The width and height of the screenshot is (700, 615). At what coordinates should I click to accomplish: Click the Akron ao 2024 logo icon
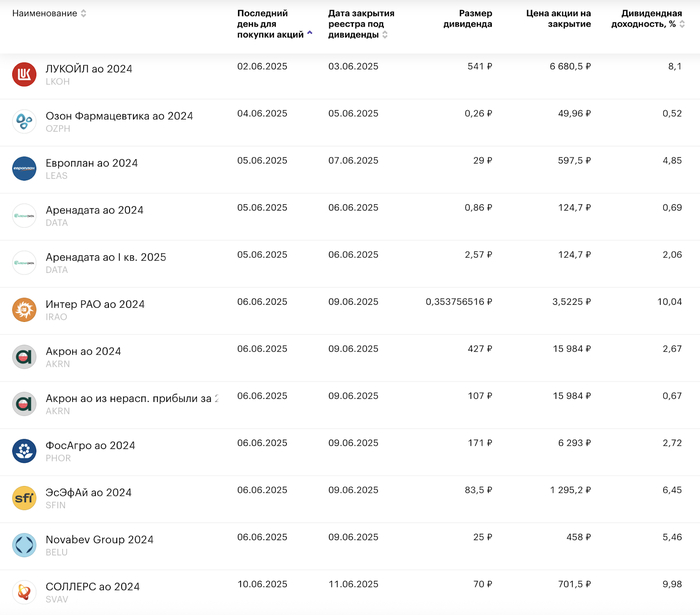tap(24, 357)
